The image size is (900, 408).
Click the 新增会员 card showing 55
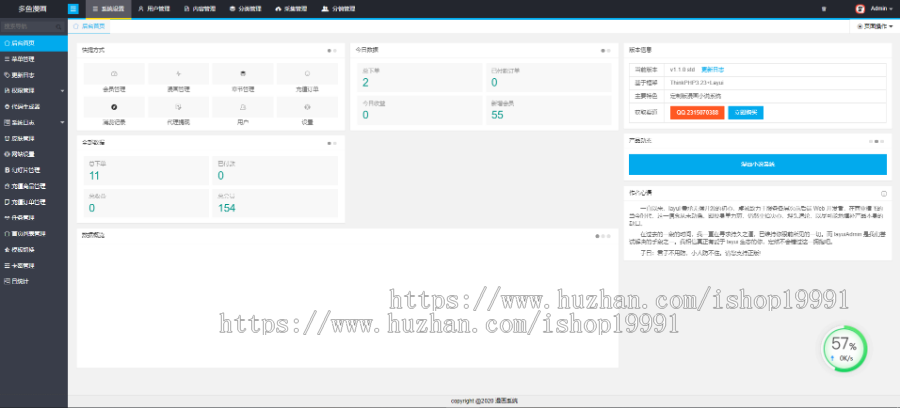(549, 110)
